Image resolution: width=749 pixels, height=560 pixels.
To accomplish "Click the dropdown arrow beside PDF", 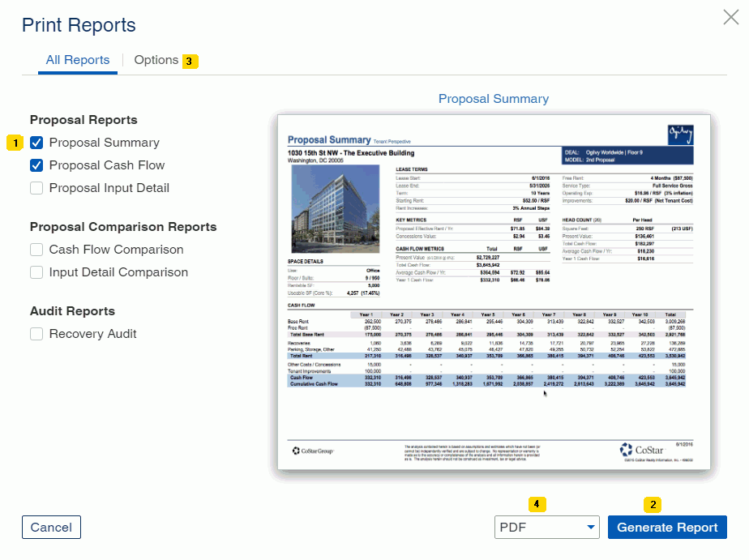I will coord(591,528).
